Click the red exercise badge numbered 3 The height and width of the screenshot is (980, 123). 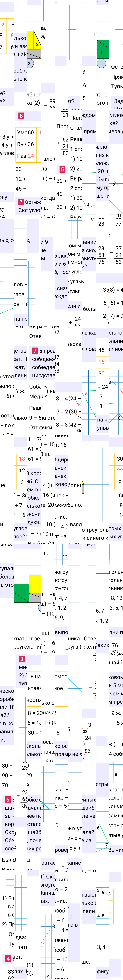(x=22, y=659)
